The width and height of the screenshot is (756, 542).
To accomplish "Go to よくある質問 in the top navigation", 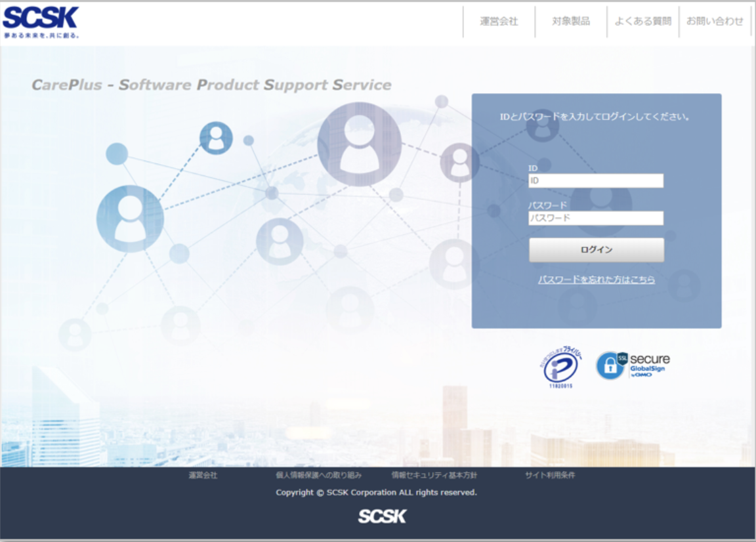I will 642,21.
